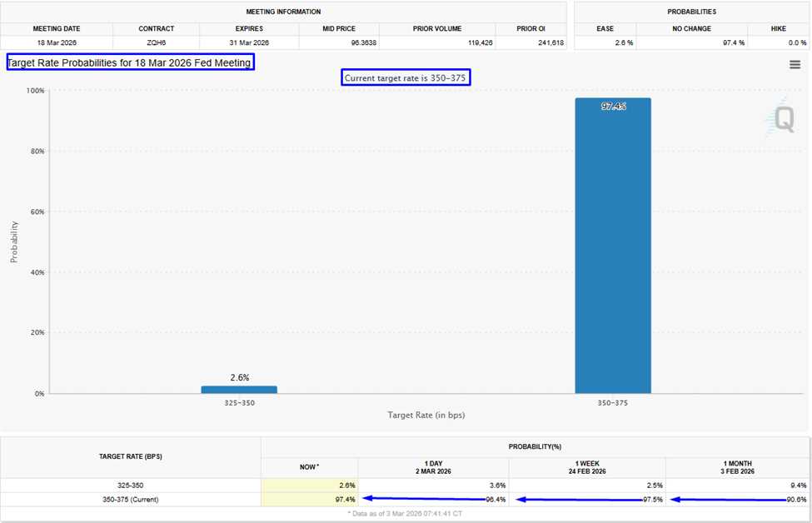
Task: Click the PRIOR VOLUME column header
Action: pyautogui.click(x=437, y=29)
